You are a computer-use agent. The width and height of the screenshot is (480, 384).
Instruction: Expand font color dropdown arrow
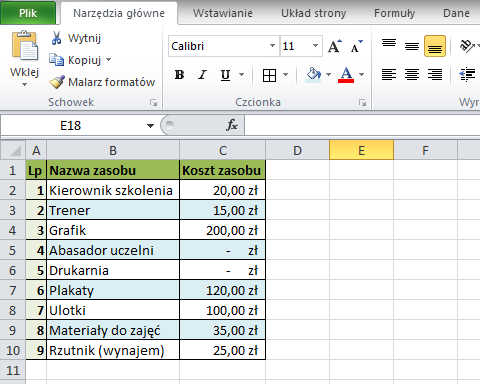coord(362,75)
